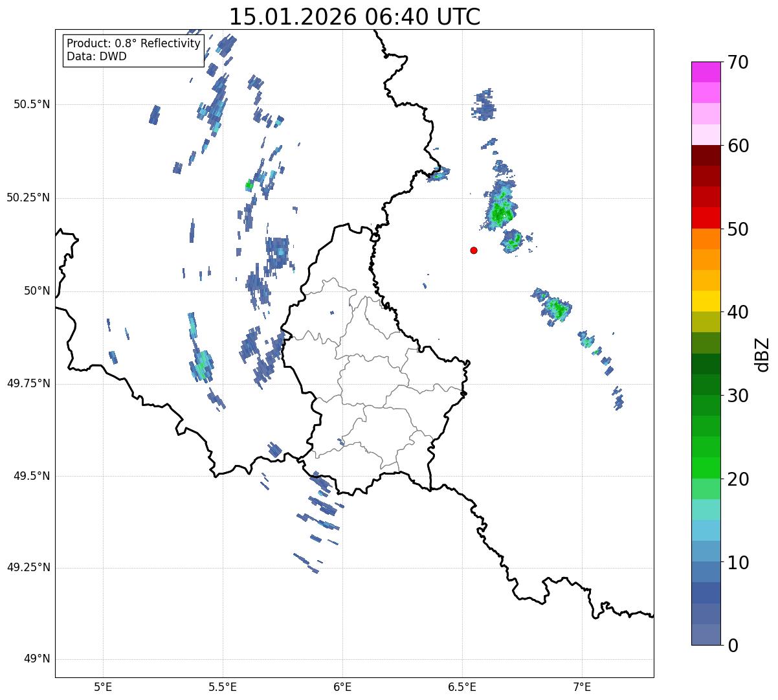Click the colorbar tick label '0'

(733, 646)
